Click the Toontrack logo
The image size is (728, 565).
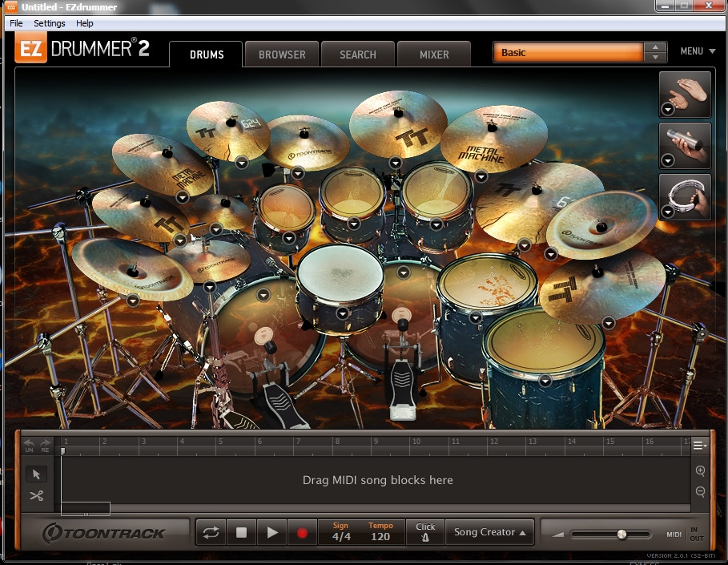104,533
